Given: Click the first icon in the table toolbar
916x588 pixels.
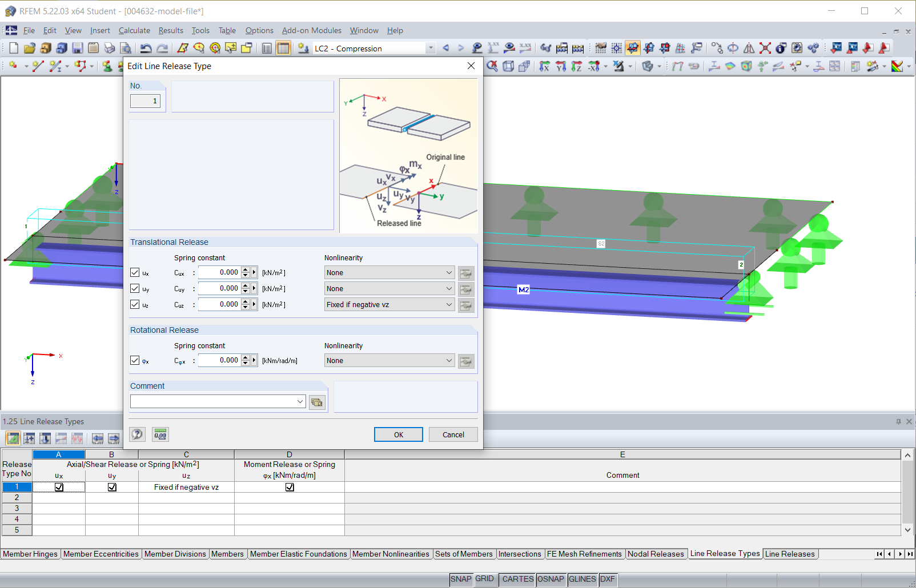Looking at the screenshot, I should [13, 438].
